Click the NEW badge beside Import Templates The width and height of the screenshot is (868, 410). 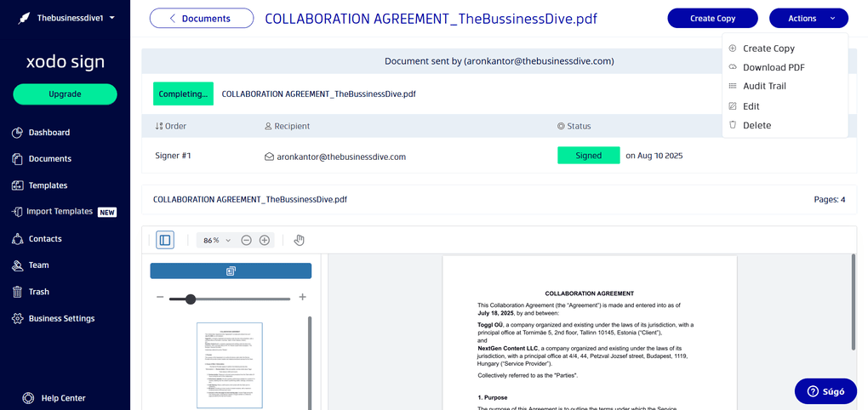pyautogui.click(x=107, y=212)
